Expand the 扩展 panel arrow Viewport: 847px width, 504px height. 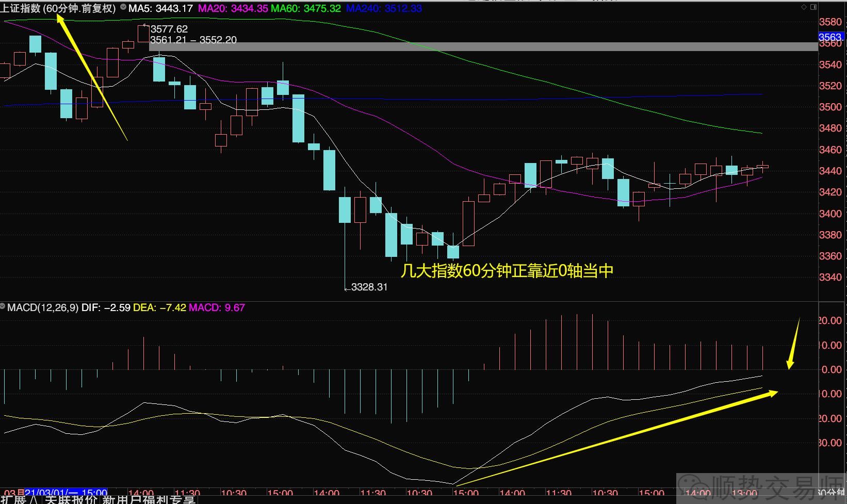pos(33,499)
